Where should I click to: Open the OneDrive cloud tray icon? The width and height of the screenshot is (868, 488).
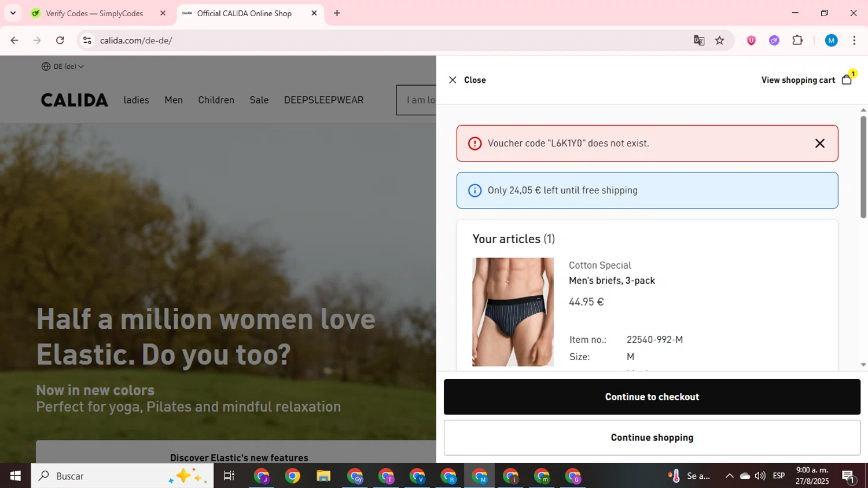coord(745,476)
